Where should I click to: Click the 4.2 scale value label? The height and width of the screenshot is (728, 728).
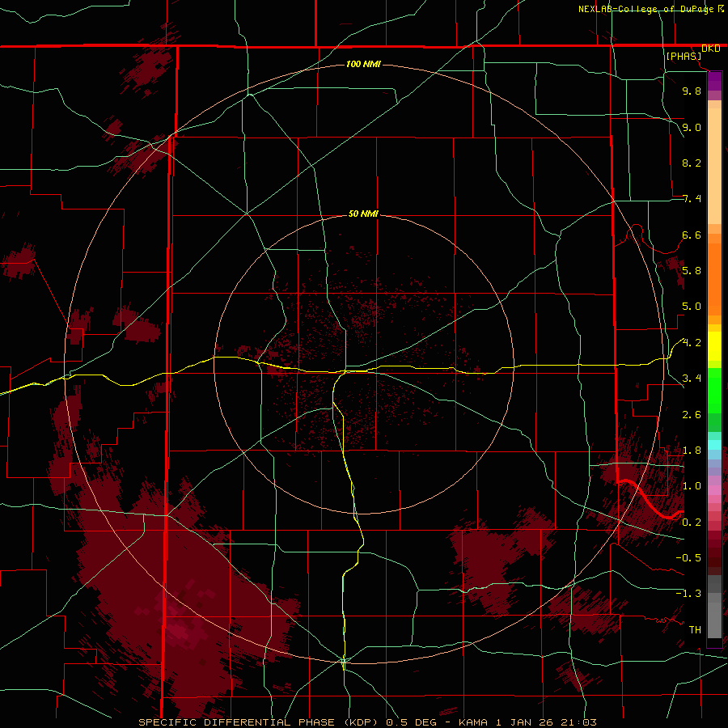click(692, 343)
